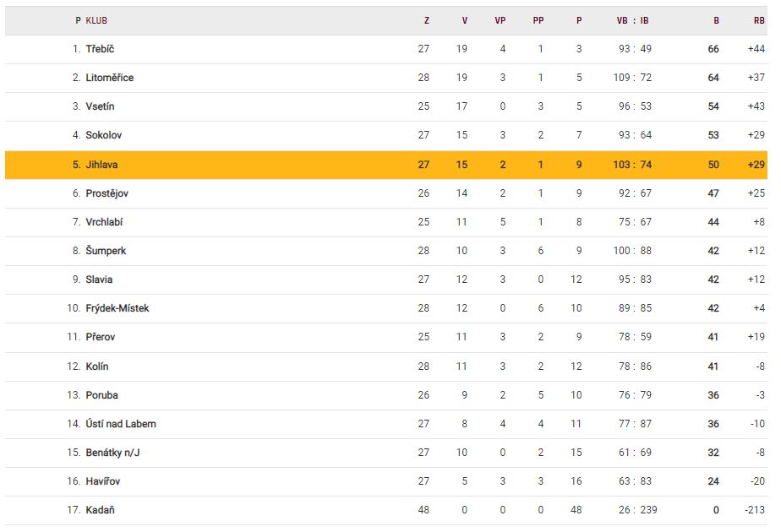Select Benátky n/J in the table
This screenshot has width=781, height=532.
pyautogui.click(x=112, y=453)
